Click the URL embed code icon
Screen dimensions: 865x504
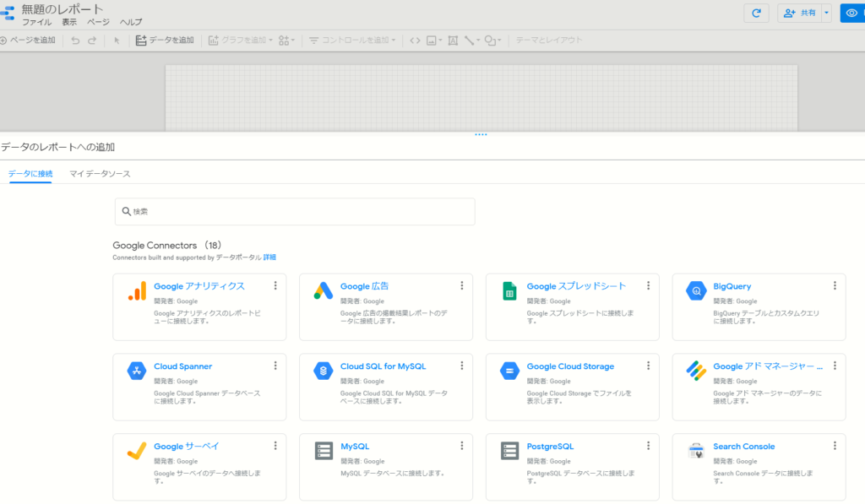[x=415, y=41]
